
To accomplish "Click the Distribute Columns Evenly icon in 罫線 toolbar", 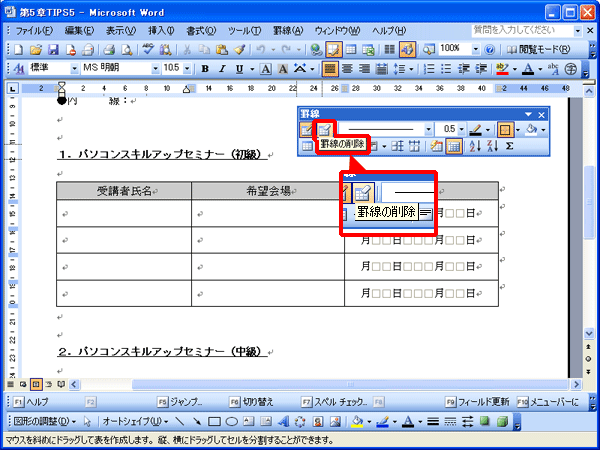I will (414, 146).
